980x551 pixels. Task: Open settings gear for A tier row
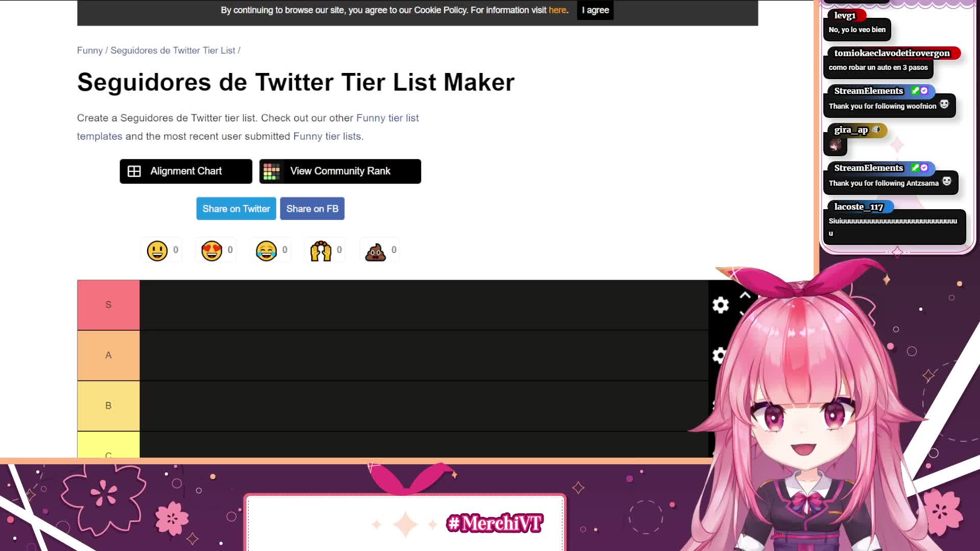pos(719,355)
